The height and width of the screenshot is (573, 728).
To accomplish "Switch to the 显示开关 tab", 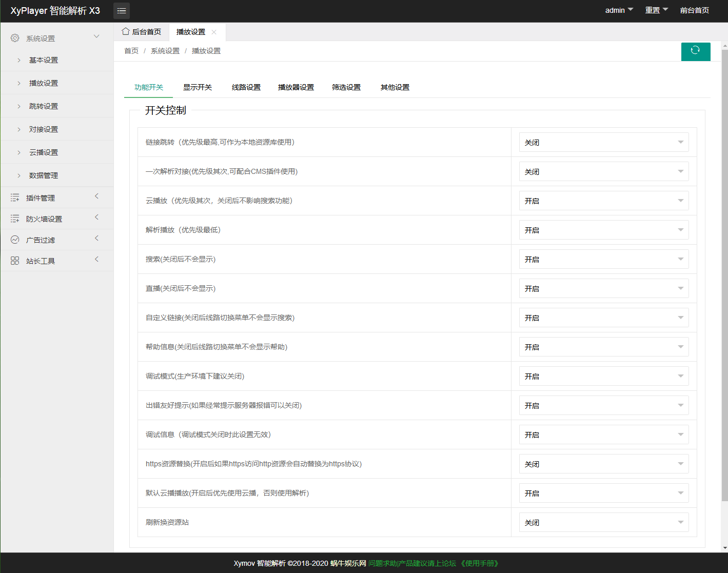I will [x=198, y=87].
